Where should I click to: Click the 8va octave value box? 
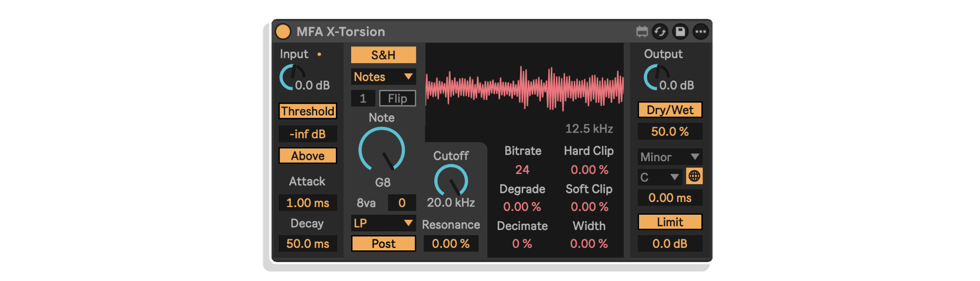click(x=402, y=203)
